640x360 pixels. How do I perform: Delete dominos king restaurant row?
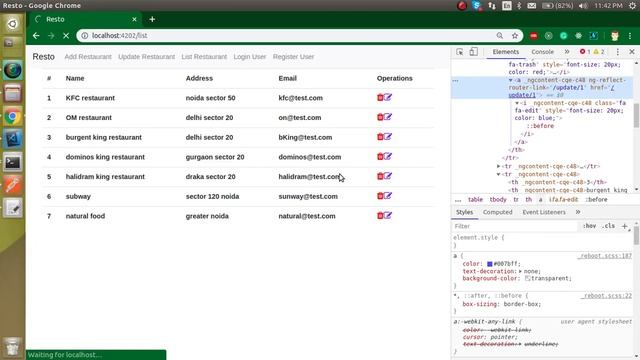[x=380, y=156]
